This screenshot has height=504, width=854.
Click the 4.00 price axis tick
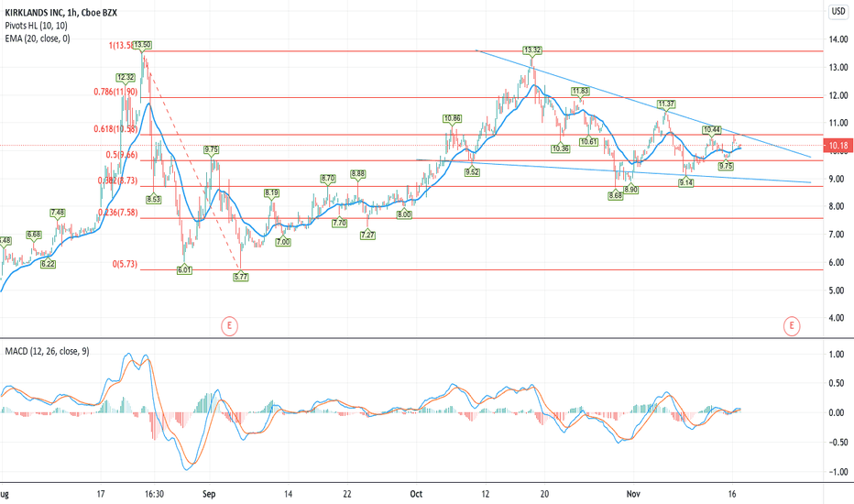click(x=838, y=318)
